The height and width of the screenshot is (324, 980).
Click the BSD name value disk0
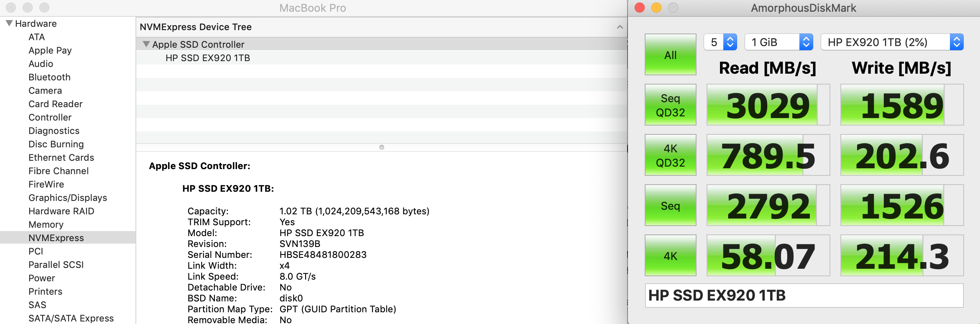pos(291,298)
